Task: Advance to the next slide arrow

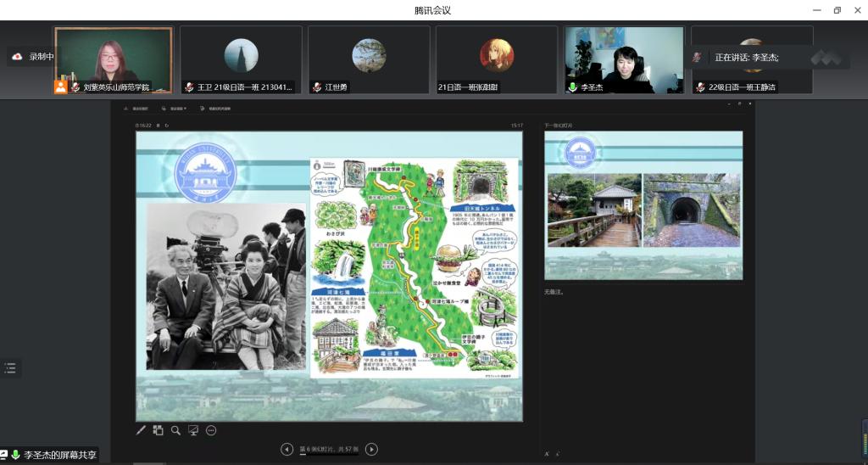Action: point(371,449)
